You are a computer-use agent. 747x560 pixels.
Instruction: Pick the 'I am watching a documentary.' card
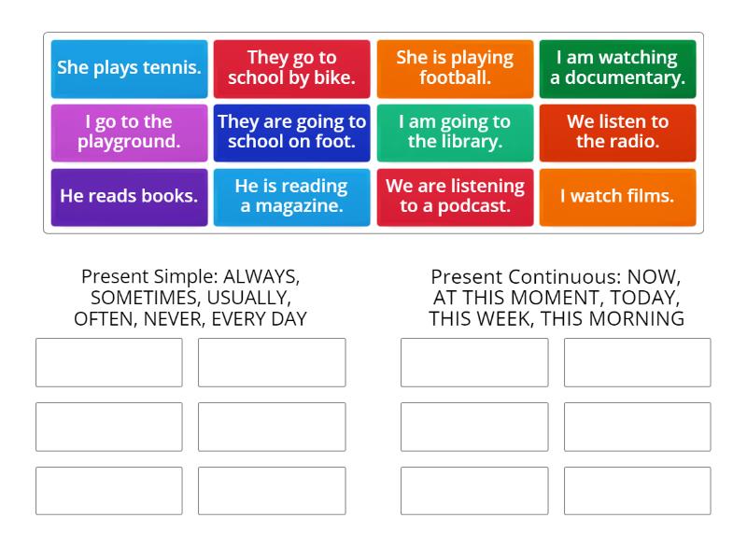pos(618,68)
